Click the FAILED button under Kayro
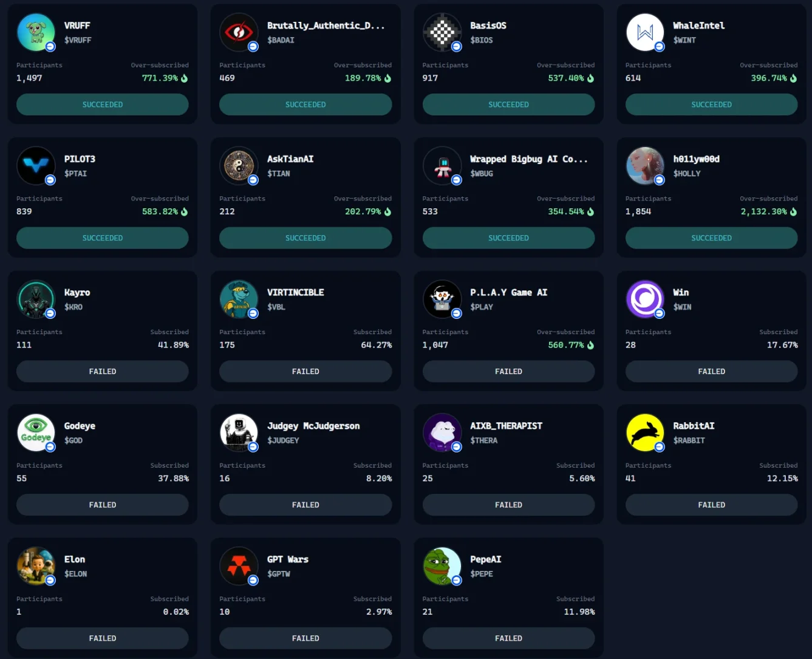812x659 pixels. pos(103,371)
